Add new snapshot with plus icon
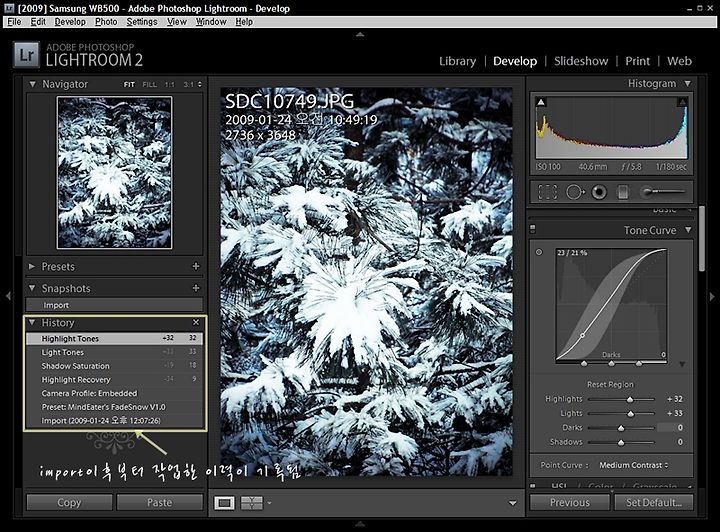 pos(196,288)
